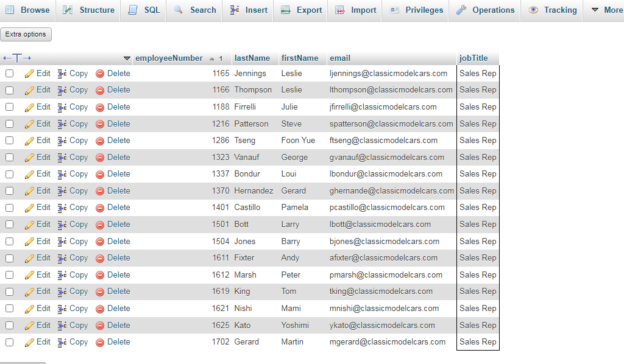Open the Browse tab

(27, 10)
